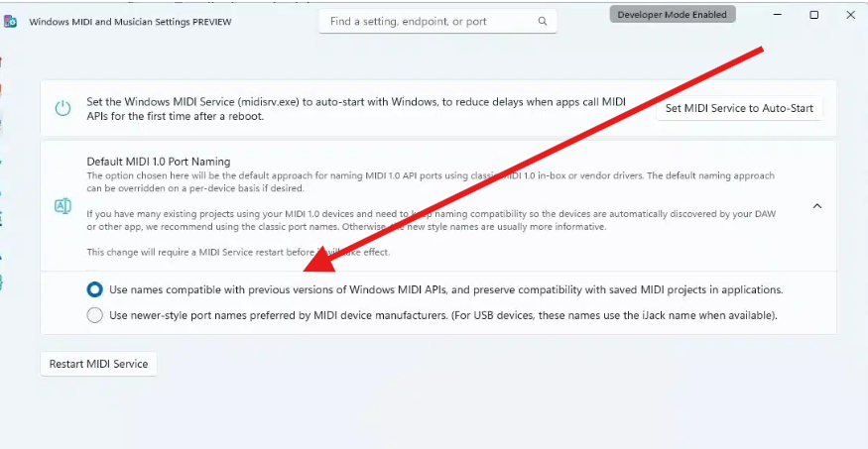The height and width of the screenshot is (449, 868).
Task: Focus the Find a setting search box
Action: (437, 22)
